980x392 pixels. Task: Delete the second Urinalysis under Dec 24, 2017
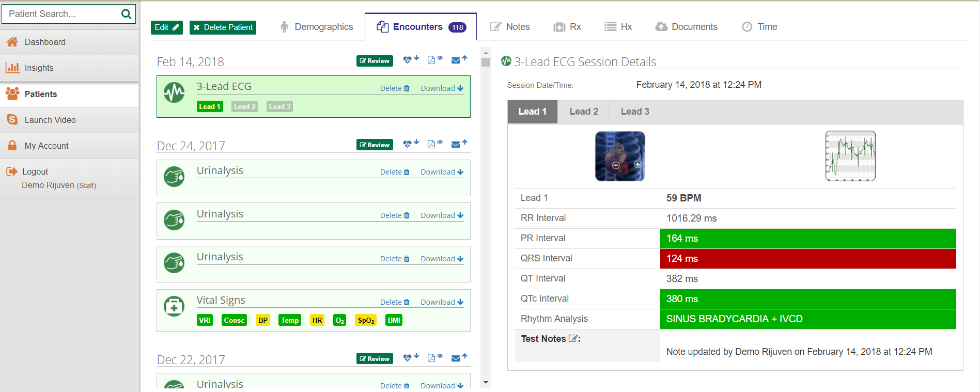[395, 215]
